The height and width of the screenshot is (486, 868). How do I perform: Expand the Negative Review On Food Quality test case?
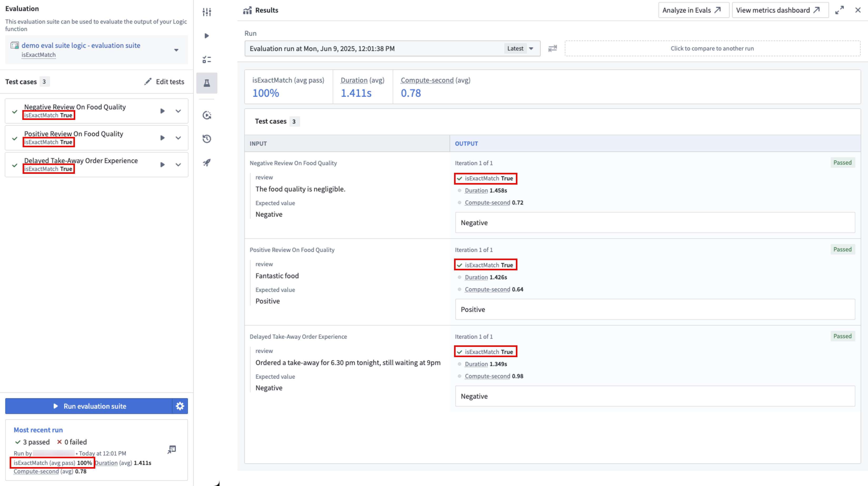click(178, 111)
